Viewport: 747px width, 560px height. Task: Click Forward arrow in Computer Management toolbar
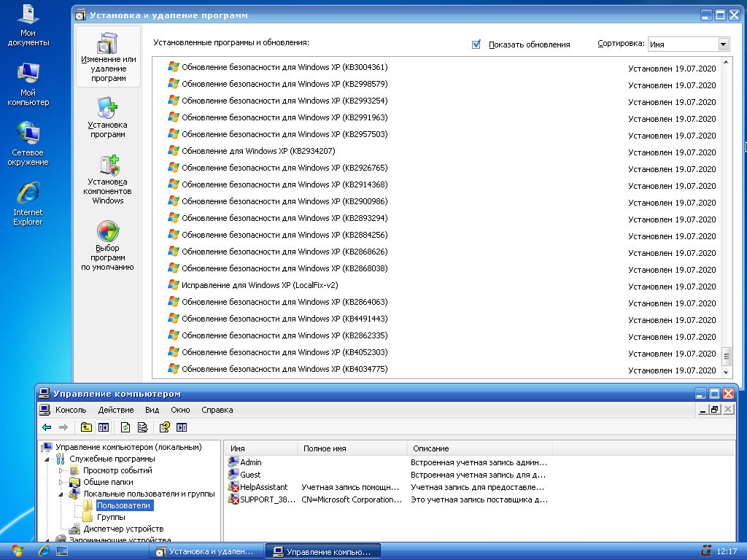pyautogui.click(x=63, y=427)
